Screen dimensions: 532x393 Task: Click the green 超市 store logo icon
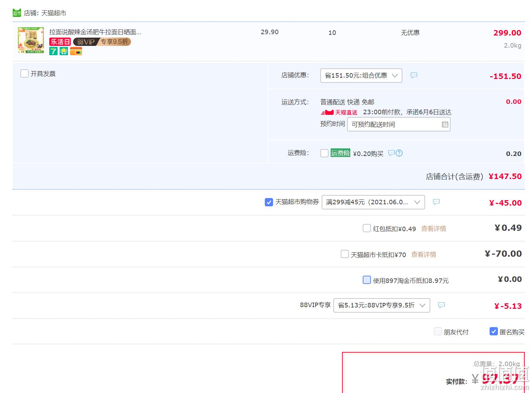point(17,13)
